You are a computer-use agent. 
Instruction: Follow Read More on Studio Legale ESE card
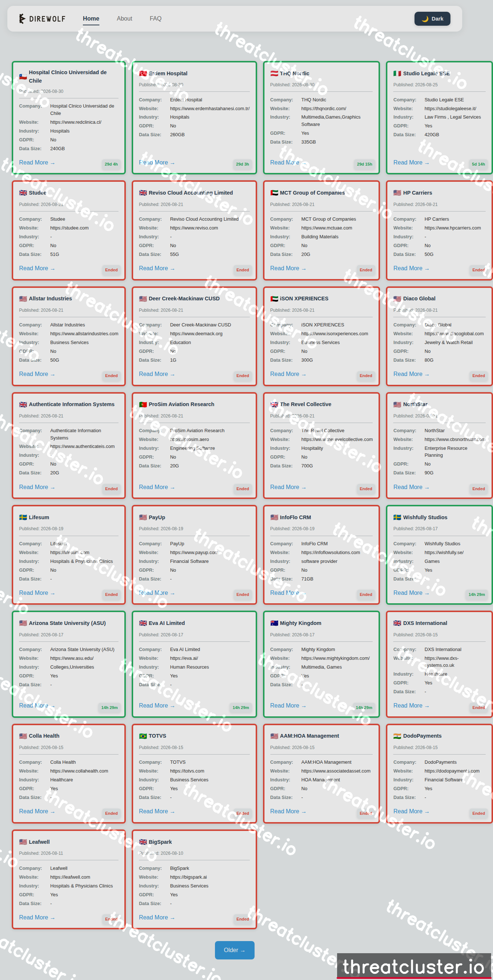point(411,162)
